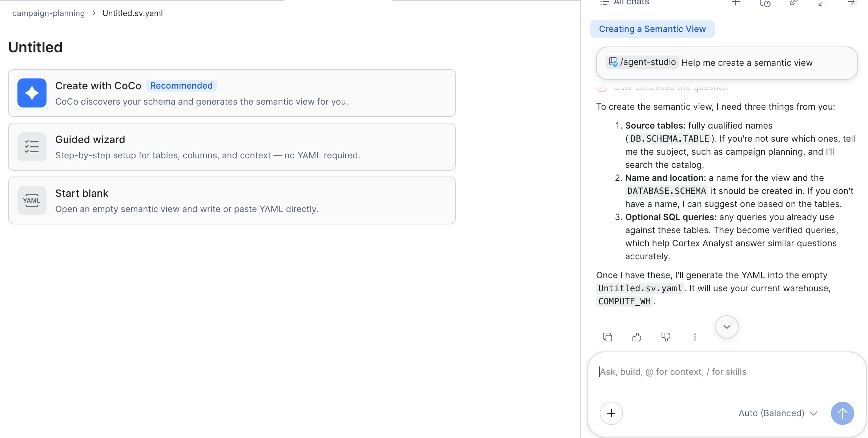Choose the Start blank option
Screen dimensions: 868x438
coord(232,200)
